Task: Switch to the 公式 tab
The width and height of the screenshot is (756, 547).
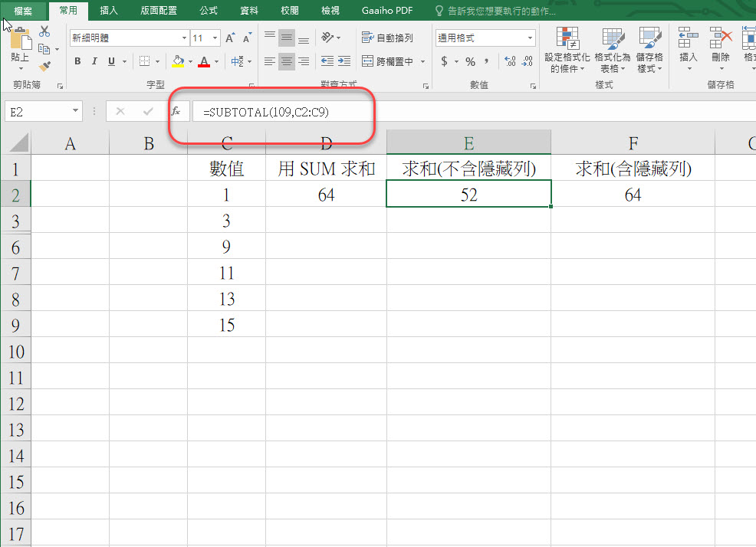Action: click(x=209, y=11)
